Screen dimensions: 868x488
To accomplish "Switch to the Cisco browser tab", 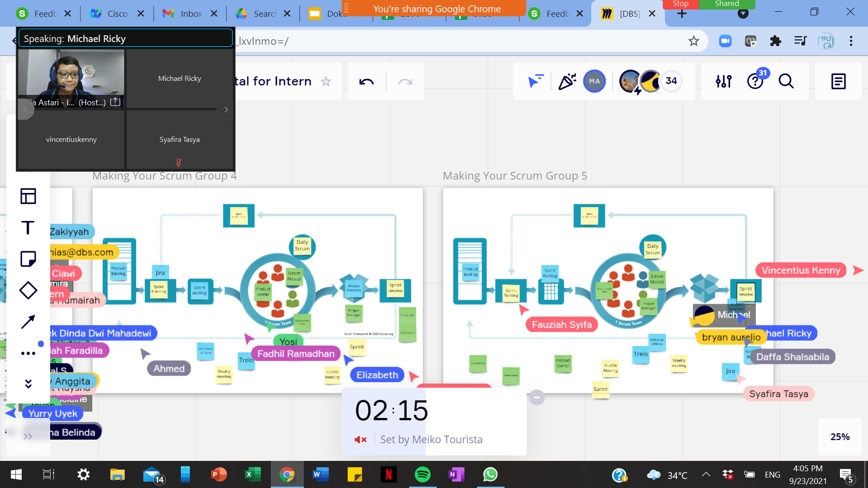I will click(x=118, y=14).
